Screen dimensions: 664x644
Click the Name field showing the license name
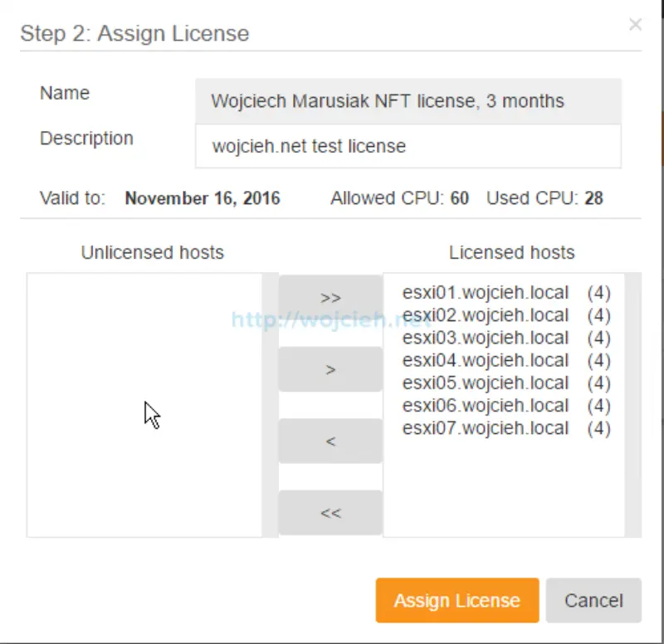pyautogui.click(x=408, y=100)
